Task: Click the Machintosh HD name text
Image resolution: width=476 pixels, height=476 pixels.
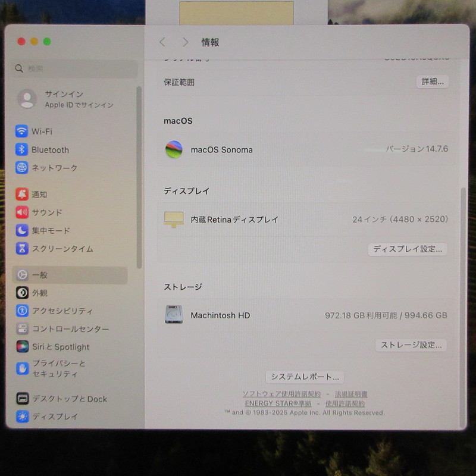Action: click(220, 315)
